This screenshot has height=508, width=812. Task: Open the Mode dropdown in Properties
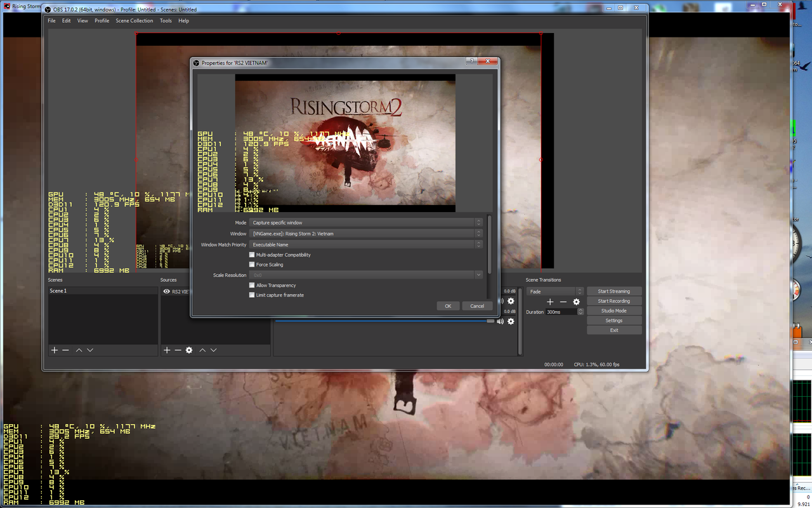(366, 223)
